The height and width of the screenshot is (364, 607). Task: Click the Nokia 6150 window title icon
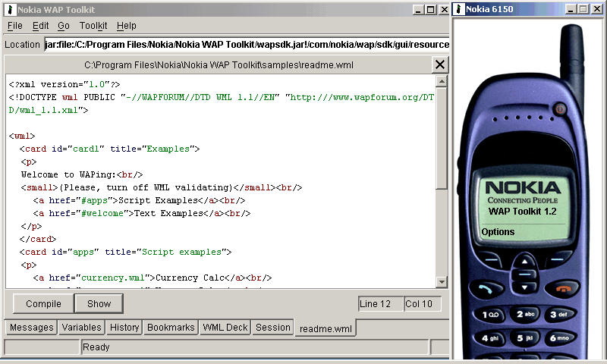(459, 9)
